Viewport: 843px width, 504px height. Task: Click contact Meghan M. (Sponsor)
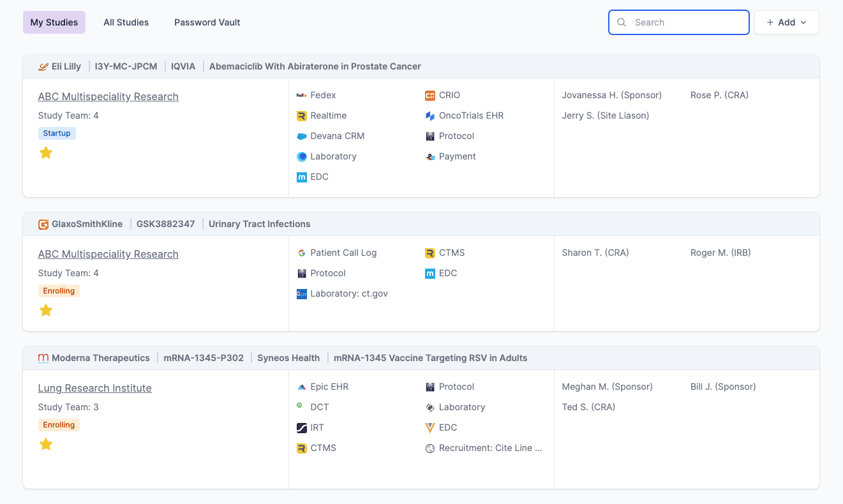click(x=608, y=387)
